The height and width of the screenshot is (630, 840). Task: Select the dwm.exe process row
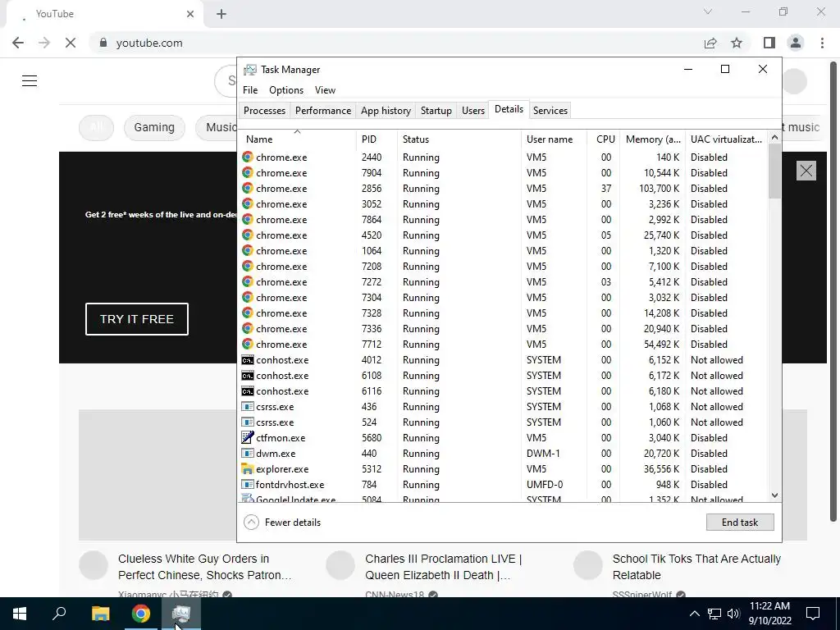pyautogui.click(x=503, y=454)
